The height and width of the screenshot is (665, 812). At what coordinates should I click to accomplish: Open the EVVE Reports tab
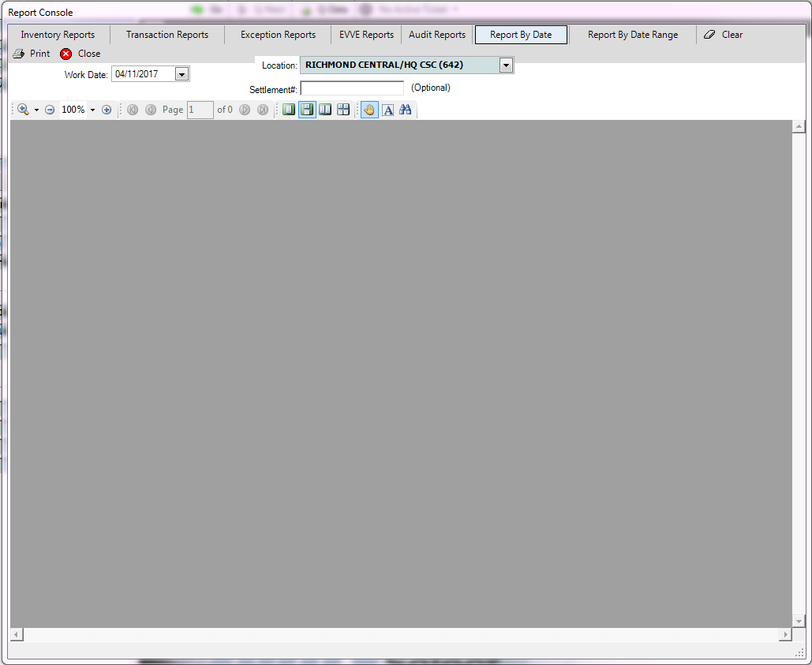[366, 34]
